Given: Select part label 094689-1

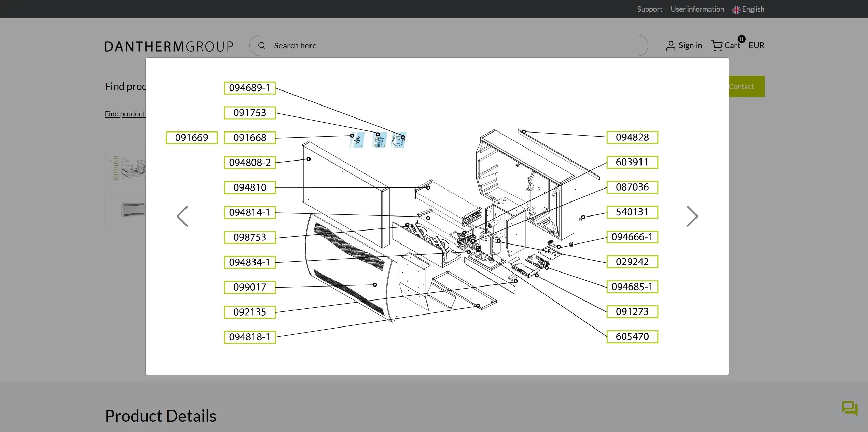Looking at the screenshot, I should (x=250, y=88).
